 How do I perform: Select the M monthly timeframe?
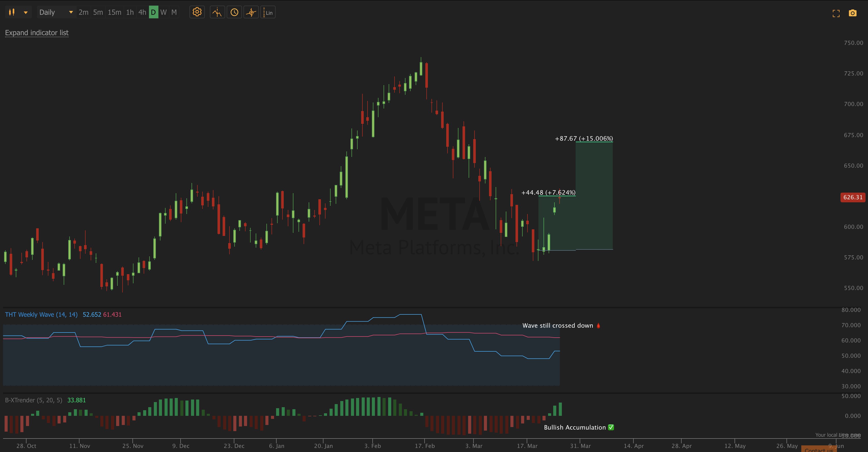click(174, 12)
